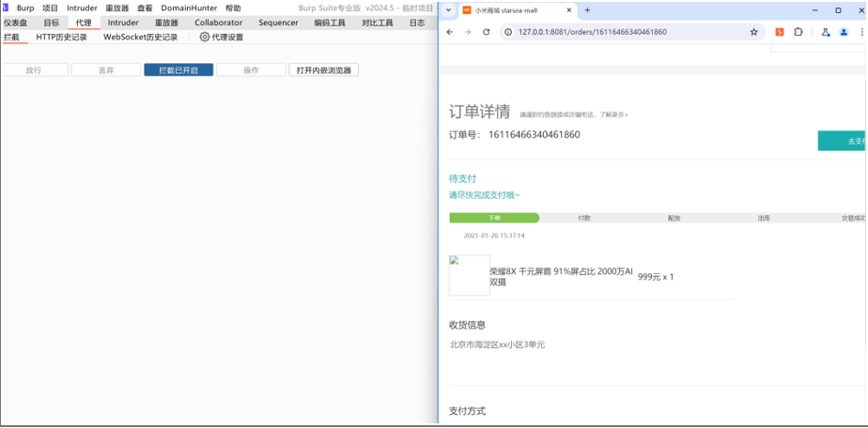Open the Chrome extensions puzzle icon
Screen dimensions: 868x428
(798, 32)
